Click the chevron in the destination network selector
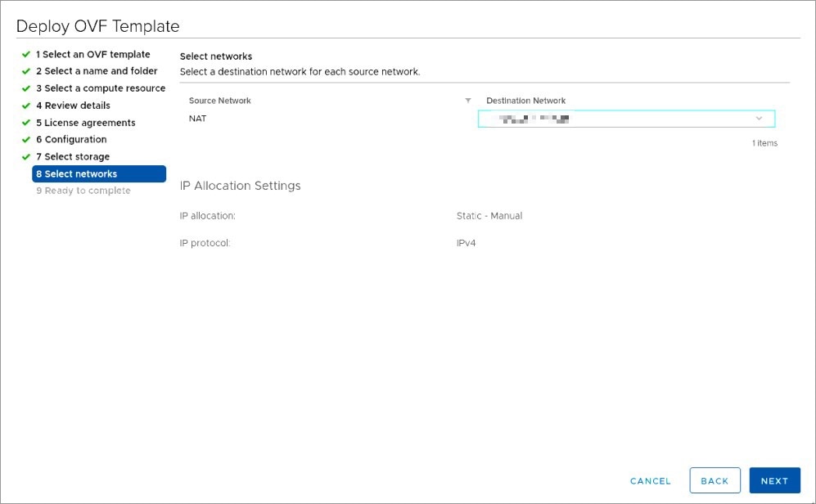Screen dimensions: 816x504 [758, 118]
